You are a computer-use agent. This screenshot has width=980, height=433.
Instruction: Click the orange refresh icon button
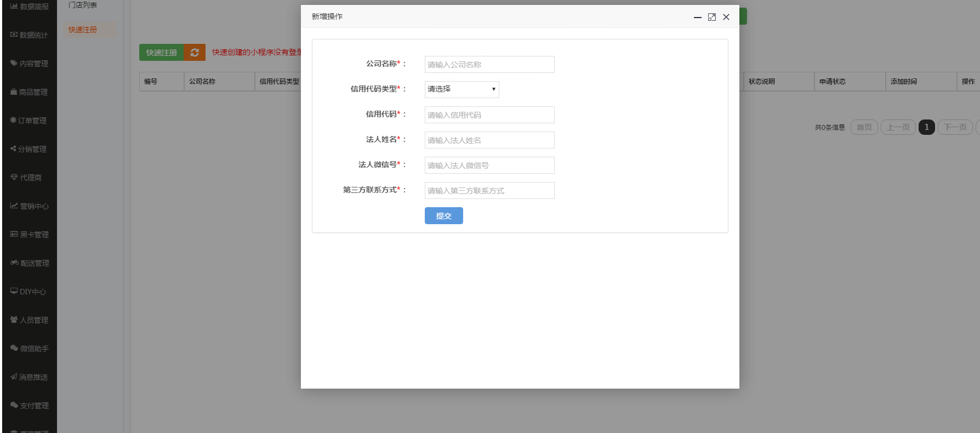click(x=195, y=53)
